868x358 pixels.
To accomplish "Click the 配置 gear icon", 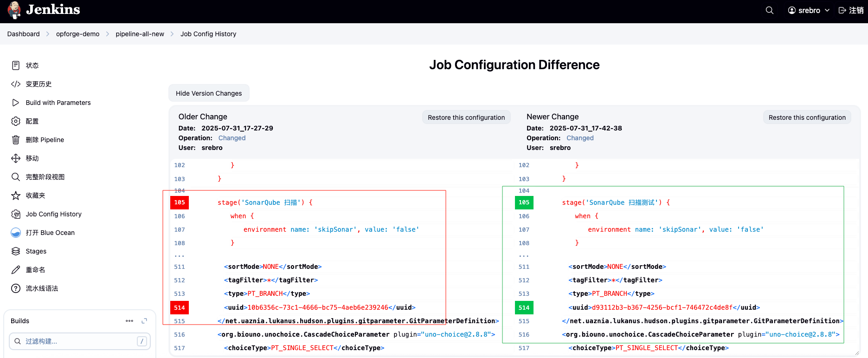I will [x=16, y=121].
